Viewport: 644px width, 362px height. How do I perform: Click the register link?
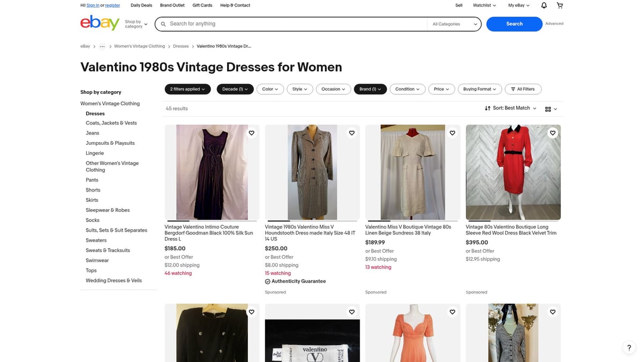[113, 5]
